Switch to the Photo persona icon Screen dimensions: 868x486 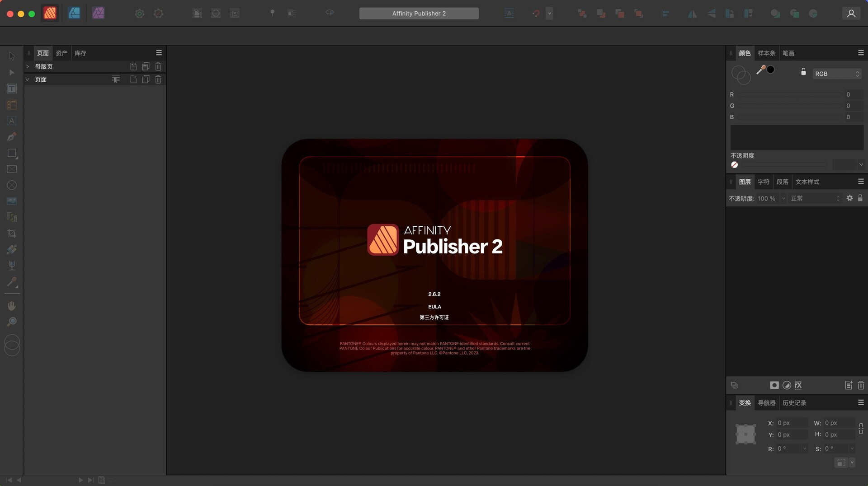[98, 13]
